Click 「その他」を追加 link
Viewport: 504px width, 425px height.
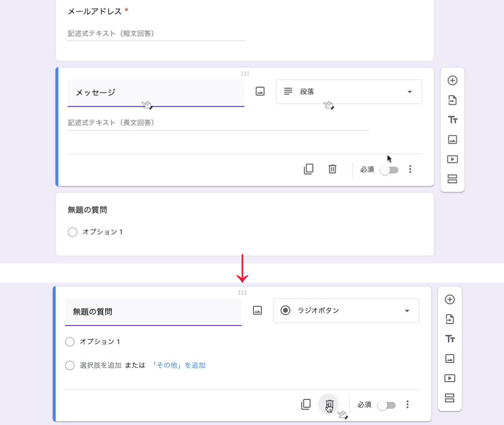(178, 365)
